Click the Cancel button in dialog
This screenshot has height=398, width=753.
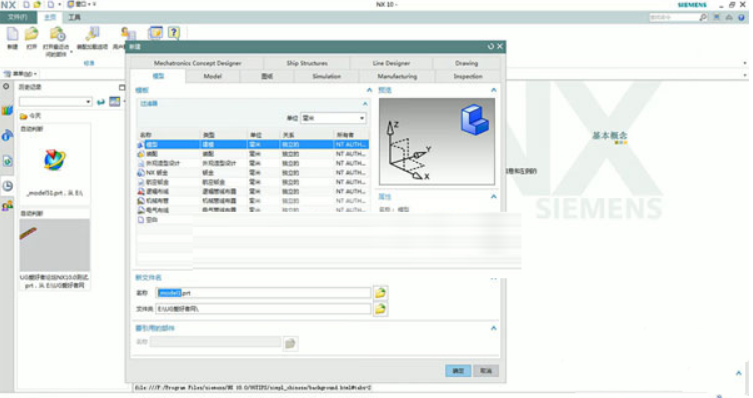(x=486, y=371)
